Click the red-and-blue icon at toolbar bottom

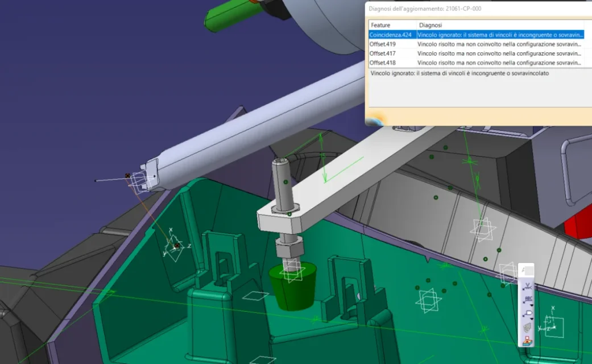(x=527, y=341)
